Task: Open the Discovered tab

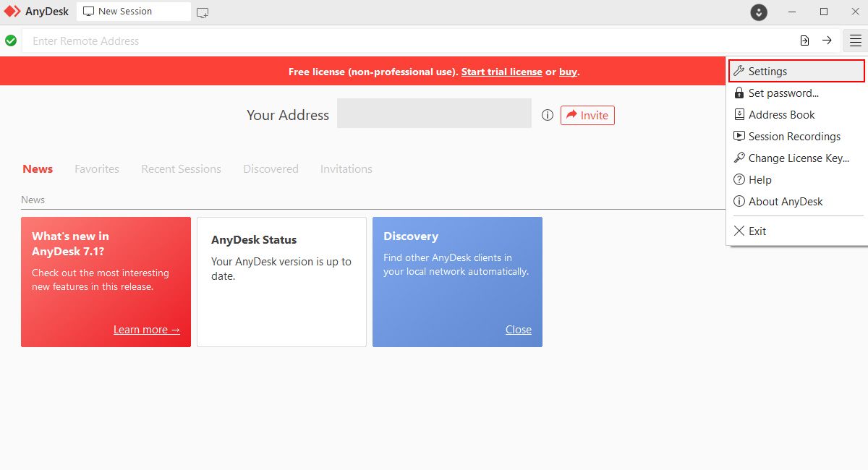Action: click(x=271, y=168)
